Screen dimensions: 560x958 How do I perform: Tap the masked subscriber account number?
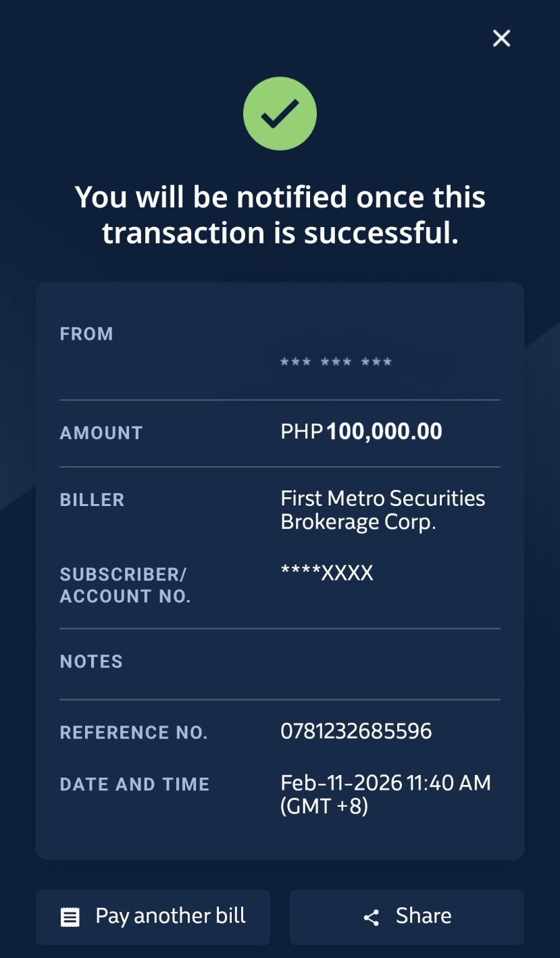[327, 574]
